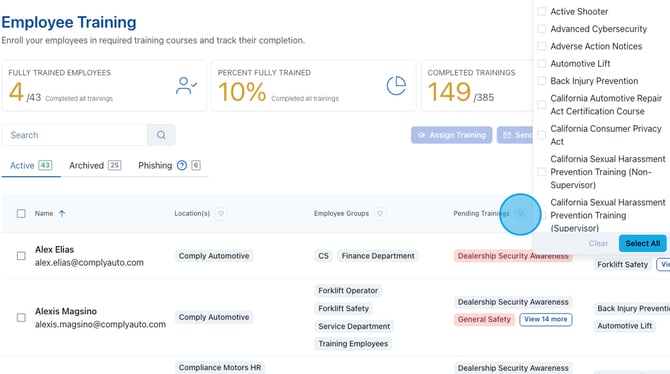This screenshot has height=374, width=670.
Task: Click Comply Automotive tag in Alex Elias row
Action: click(214, 256)
